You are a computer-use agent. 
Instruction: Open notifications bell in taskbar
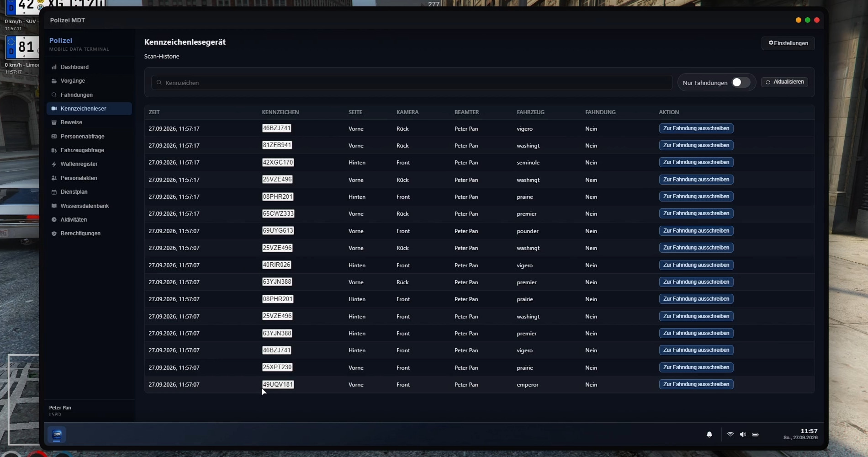tap(709, 435)
